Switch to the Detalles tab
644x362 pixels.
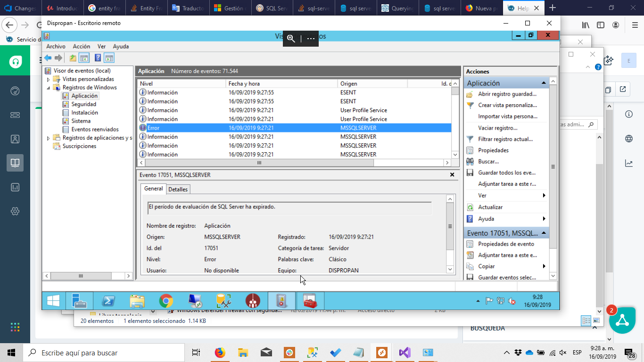[x=178, y=189]
